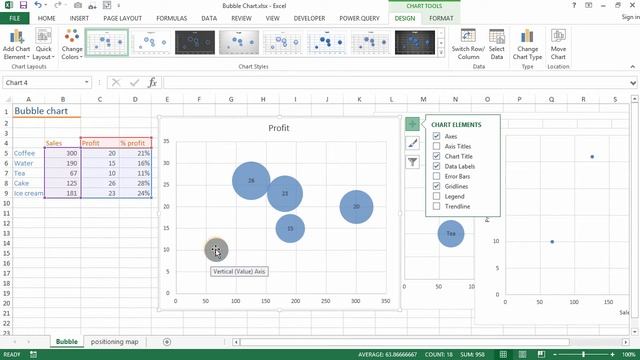Image resolution: width=640 pixels, height=360 pixels.
Task: Click the Undo arrow icon
Action: coord(38,5)
